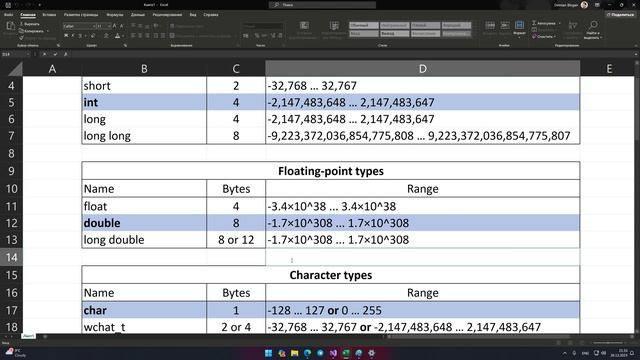
Task: Click the Delete cells icon
Action: (x=505, y=26)
